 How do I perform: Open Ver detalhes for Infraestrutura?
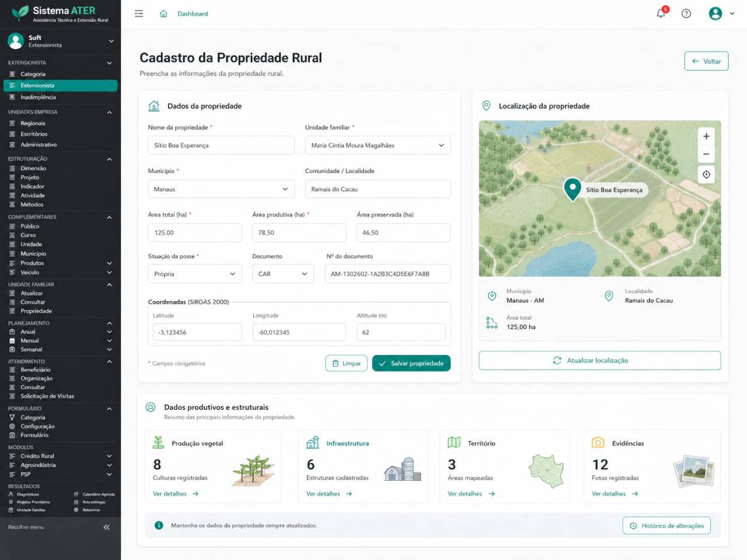(x=329, y=494)
